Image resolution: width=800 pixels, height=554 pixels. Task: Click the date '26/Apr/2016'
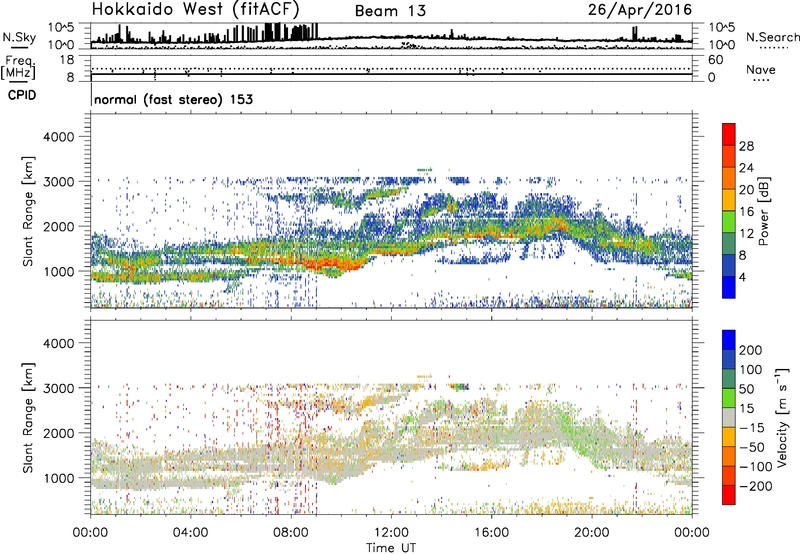(x=640, y=9)
